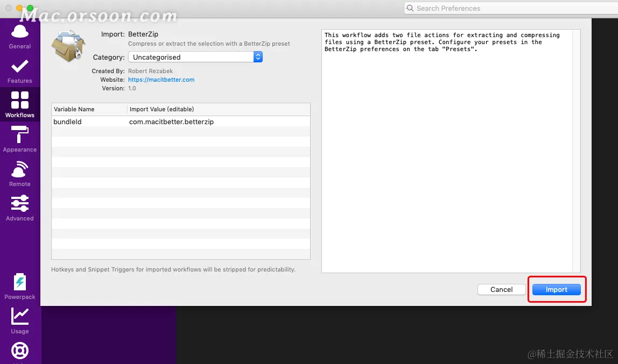Screen dimensions: 618x364
Task: Focus the Search Preferences field
Action: pos(511,8)
